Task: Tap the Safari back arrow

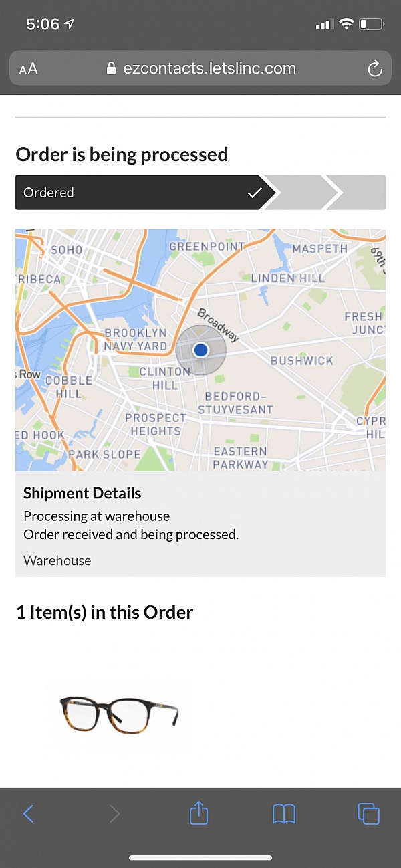Action: point(28,813)
